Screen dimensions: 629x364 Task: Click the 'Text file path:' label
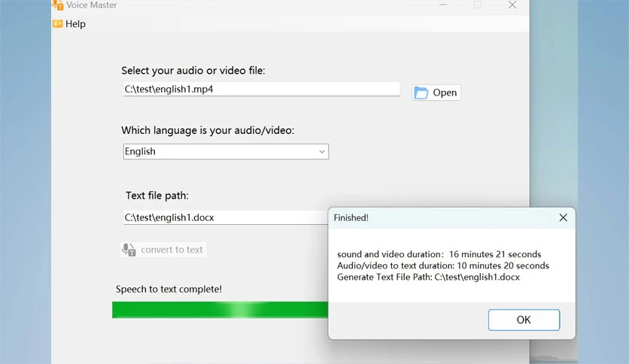pyautogui.click(x=156, y=196)
